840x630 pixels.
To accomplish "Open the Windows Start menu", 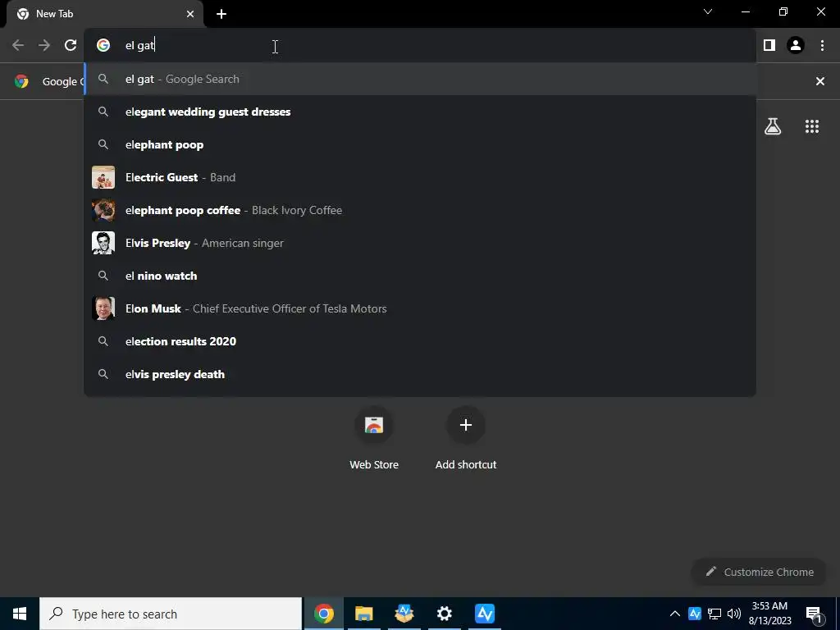I will tap(20, 614).
